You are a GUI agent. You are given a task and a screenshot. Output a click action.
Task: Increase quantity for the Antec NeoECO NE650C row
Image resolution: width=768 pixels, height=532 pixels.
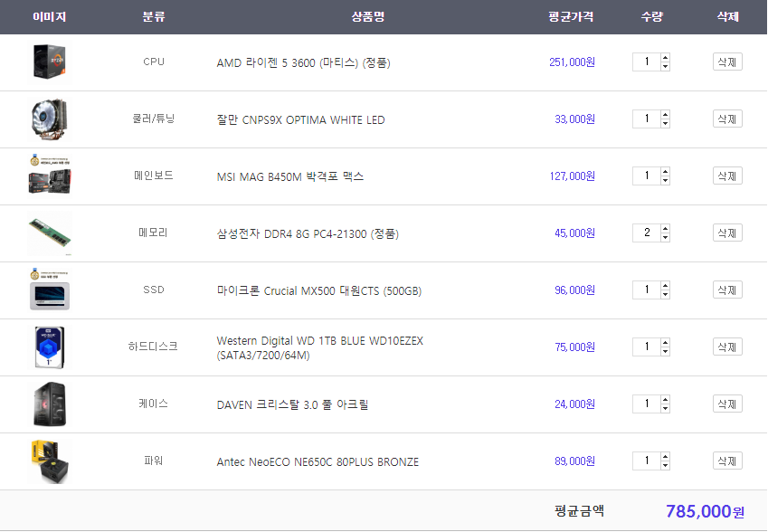665,457
